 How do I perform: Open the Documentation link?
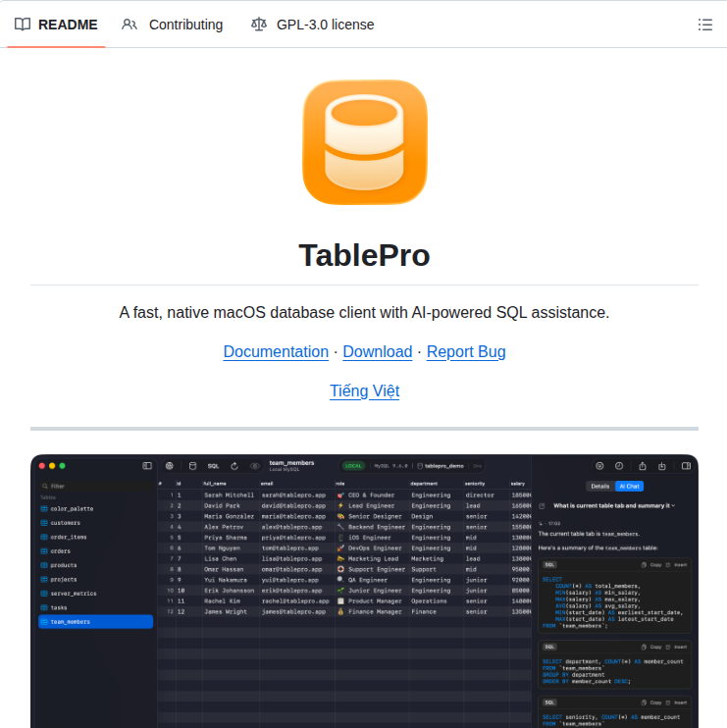click(x=276, y=352)
